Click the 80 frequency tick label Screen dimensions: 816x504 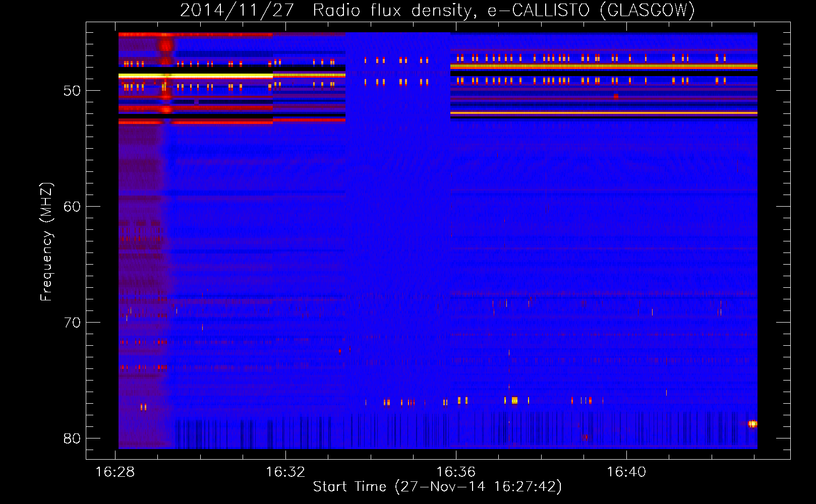tap(72, 438)
